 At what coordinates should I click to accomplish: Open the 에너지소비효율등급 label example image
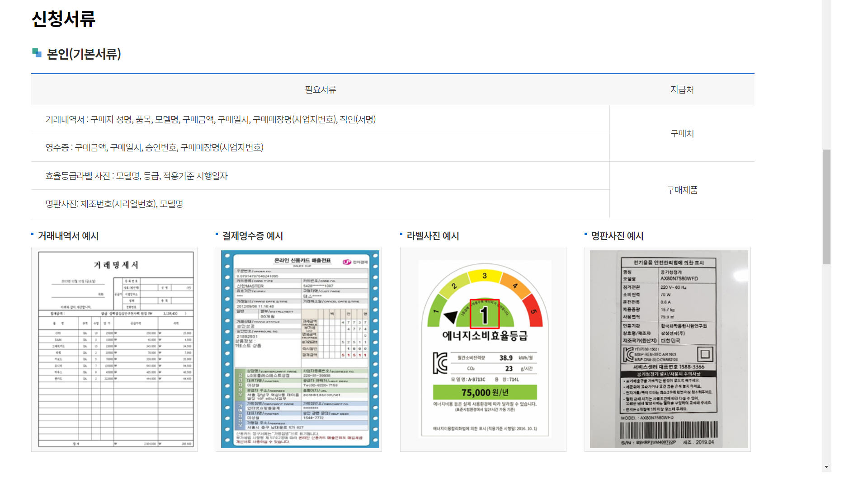click(483, 349)
